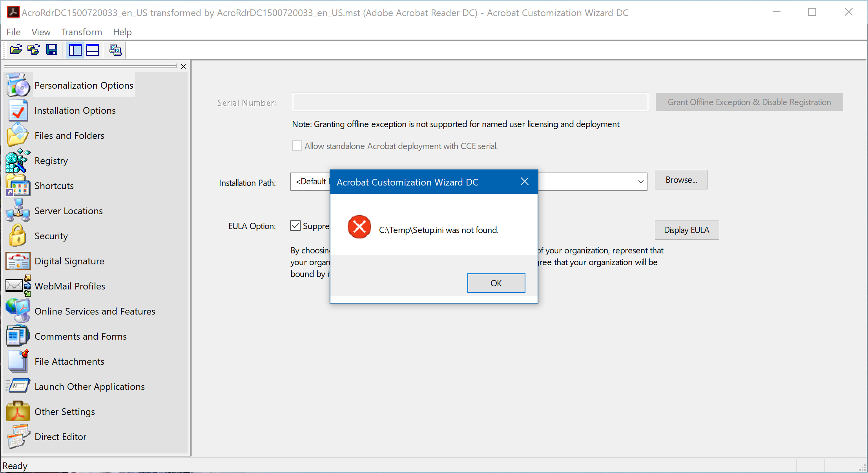868x473 pixels.
Task: Click the Online Services and Features icon
Action: 18,311
